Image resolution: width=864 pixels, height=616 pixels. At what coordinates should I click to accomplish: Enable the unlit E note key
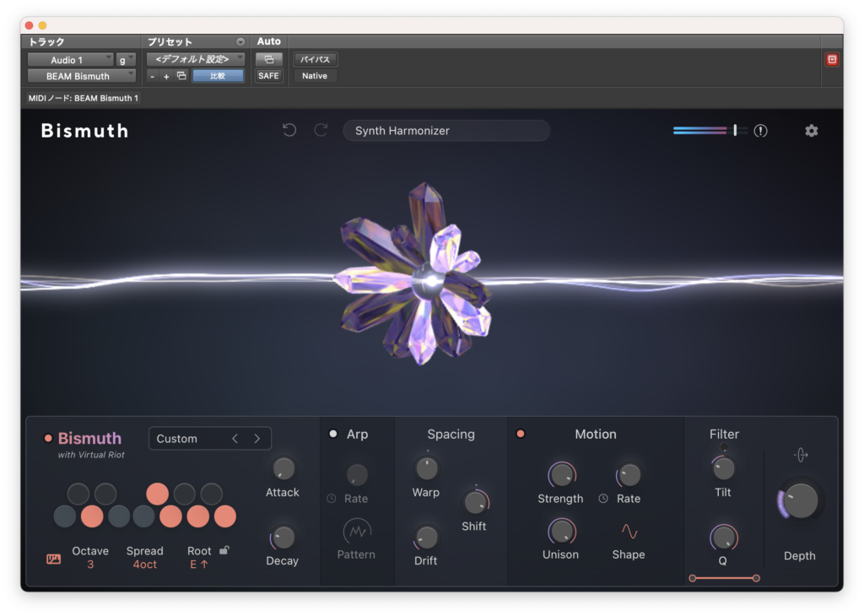(x=118, y=516)
